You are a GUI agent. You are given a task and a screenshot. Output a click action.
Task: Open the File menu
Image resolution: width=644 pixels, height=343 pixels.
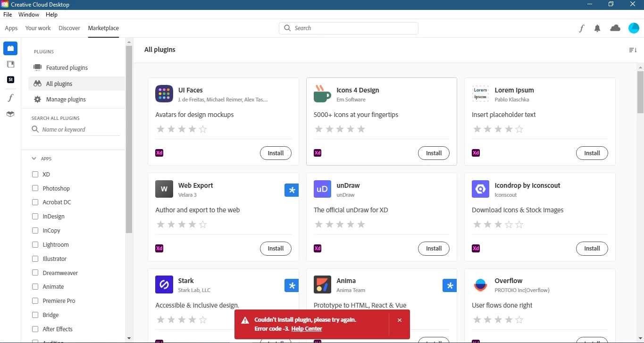tap(8, 15)
